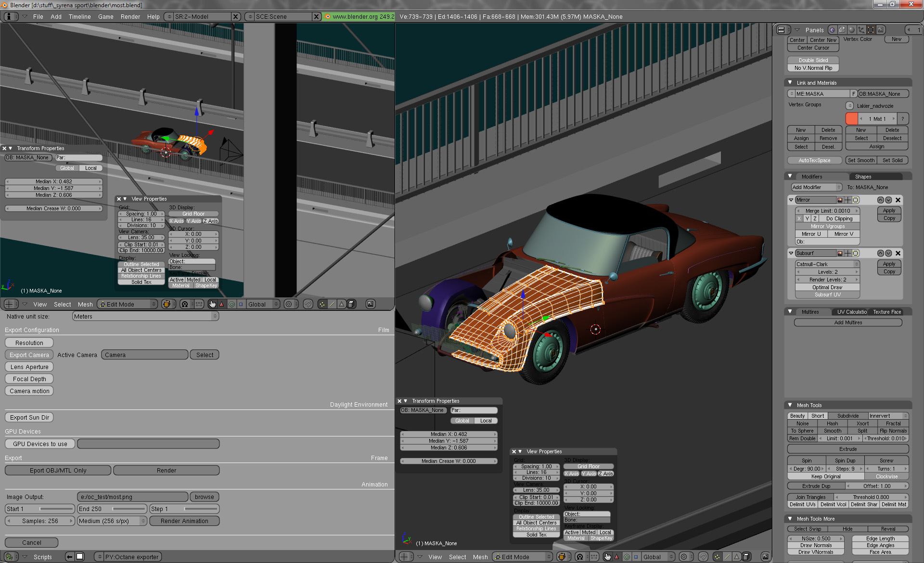Click the orange material color swatch
The height and width of the screenshot is (563, 924).
point(851,118)
